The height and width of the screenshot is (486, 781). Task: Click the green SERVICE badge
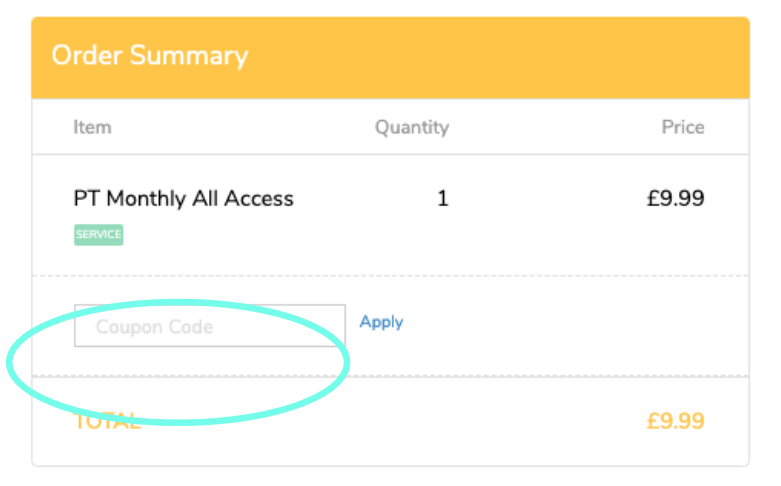98,235
